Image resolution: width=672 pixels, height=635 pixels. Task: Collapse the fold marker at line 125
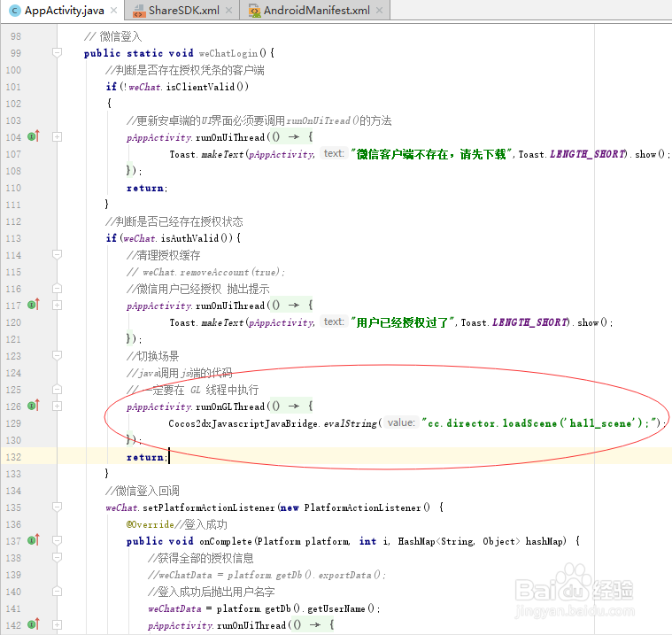click(x=57, y=390)
